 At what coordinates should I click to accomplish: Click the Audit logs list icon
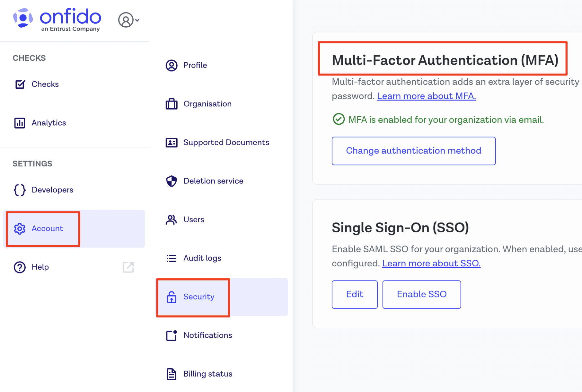click(x=172, y=258)
